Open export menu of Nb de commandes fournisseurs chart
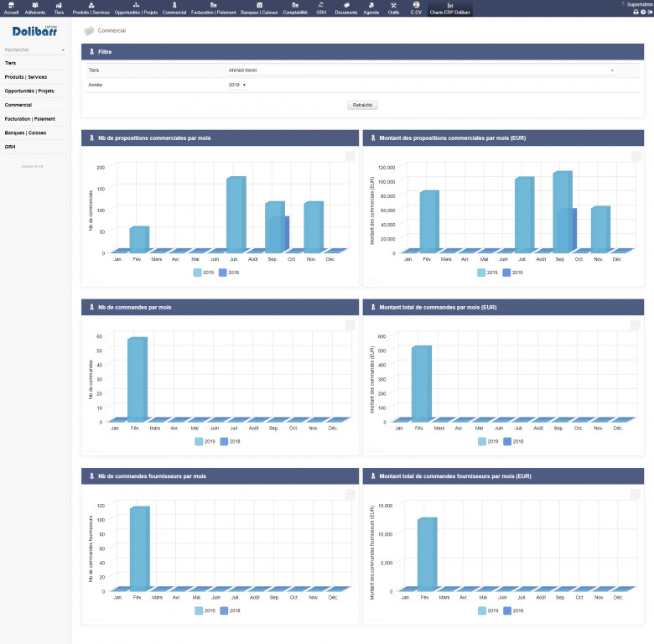Screen dimensions: 654x644 [x=350, y=494]
